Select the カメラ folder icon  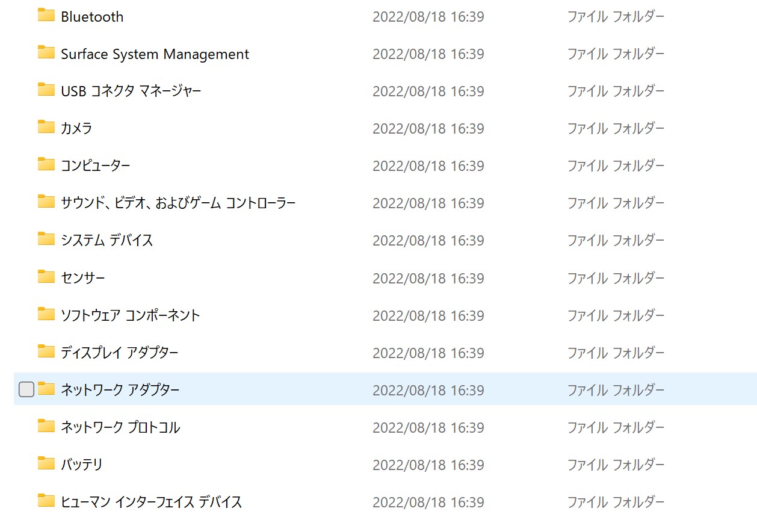46,128
